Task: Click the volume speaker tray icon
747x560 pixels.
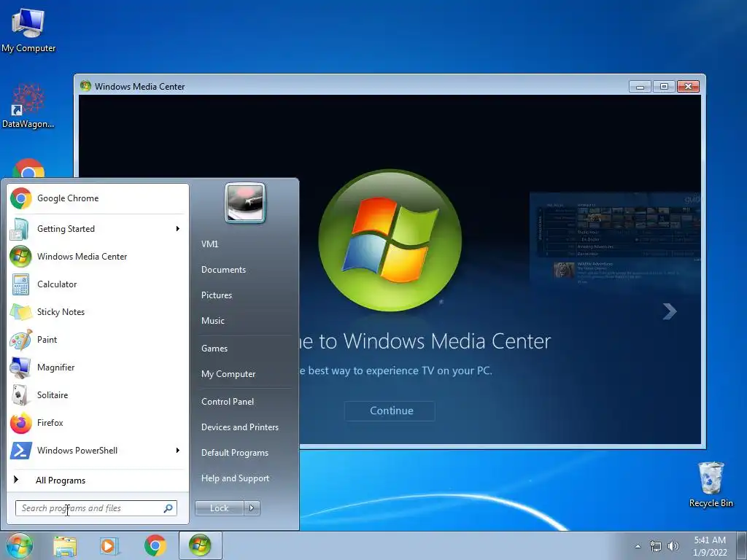Action: pos(673,546)
